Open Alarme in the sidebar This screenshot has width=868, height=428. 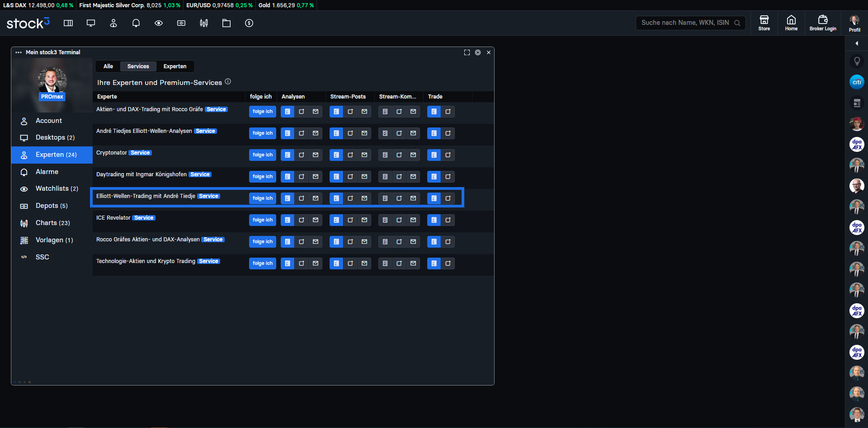52,172
